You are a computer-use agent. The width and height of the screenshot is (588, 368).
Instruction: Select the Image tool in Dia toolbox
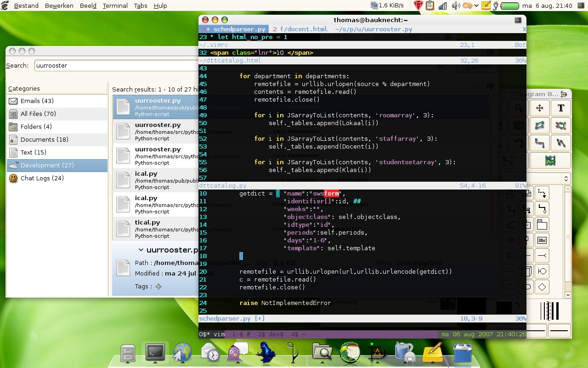[550, 161]
